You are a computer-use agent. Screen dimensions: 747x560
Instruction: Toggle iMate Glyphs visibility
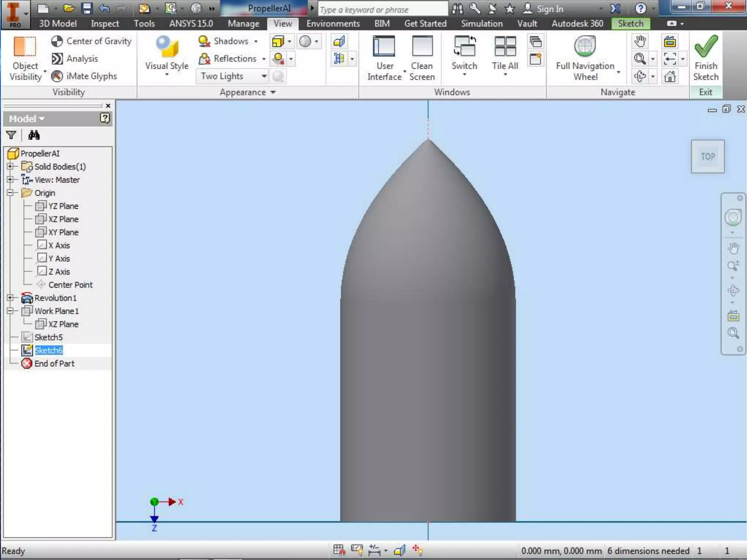pyautogui.click(x=57, y=76)
